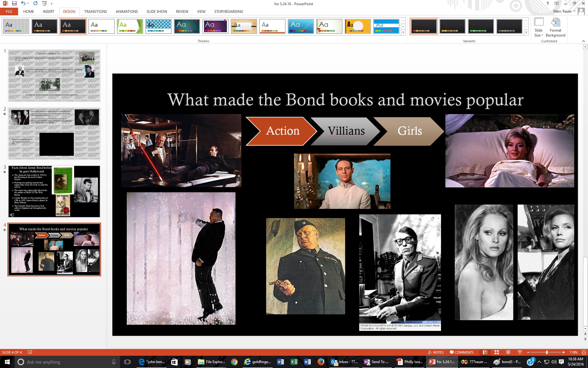Toggle the NOTES pane
This screenshot has height=368, width=588.
click(435, 352)
